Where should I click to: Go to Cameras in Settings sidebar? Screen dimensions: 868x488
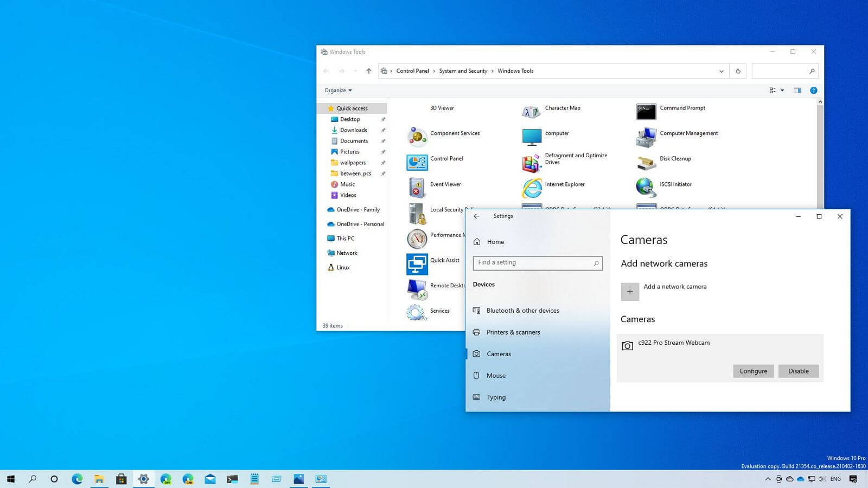[x=498, y=354]
